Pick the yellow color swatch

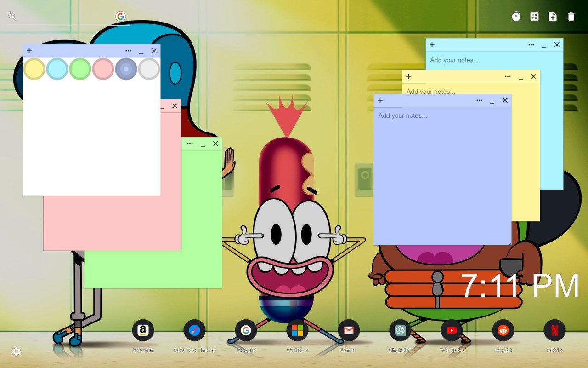pos(34,69)
